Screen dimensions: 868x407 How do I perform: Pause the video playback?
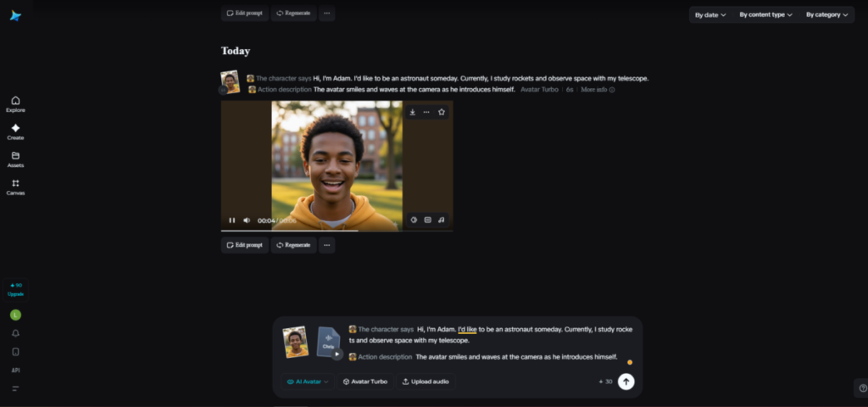[x=232, y=220]
